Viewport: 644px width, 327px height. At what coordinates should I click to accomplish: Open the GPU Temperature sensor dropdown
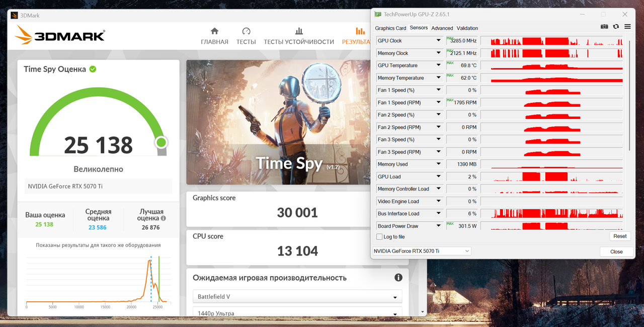tap(438, 66)
